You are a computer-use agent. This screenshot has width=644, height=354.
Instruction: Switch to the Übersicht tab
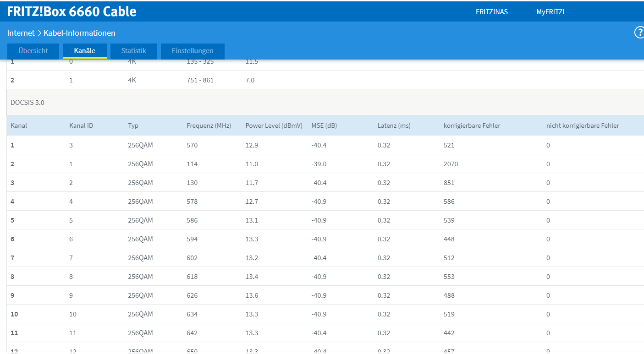point(33,51)
